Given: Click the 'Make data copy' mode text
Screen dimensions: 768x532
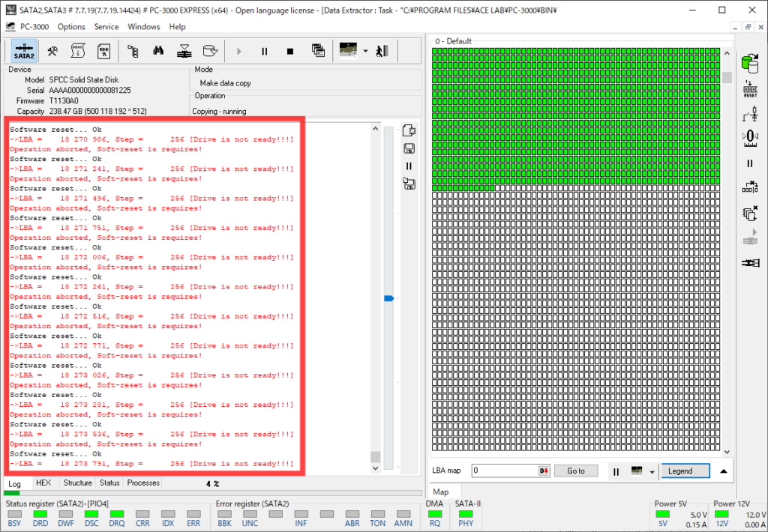Looking at the screenshot, I should [225, 83].
